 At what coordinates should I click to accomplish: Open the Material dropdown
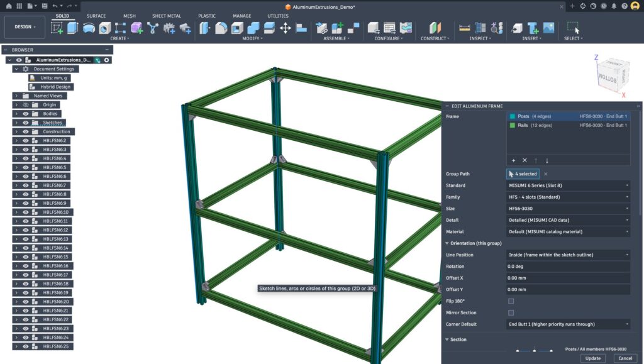568,231
